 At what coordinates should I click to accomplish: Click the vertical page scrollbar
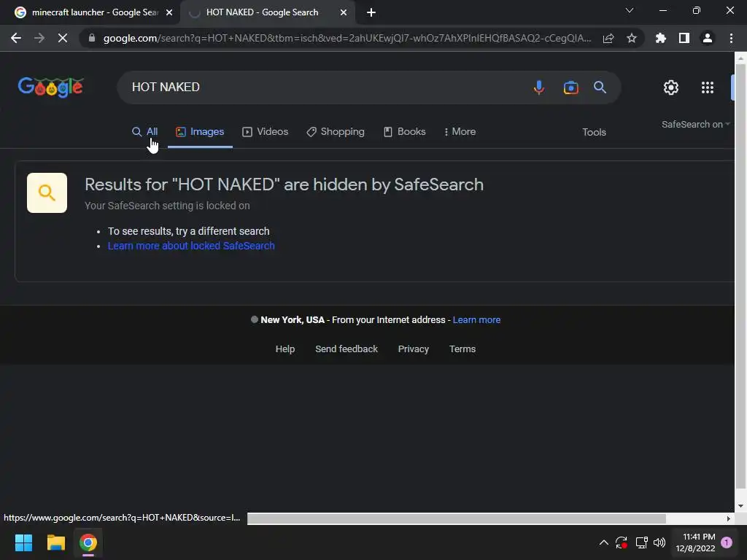(740, 276)
